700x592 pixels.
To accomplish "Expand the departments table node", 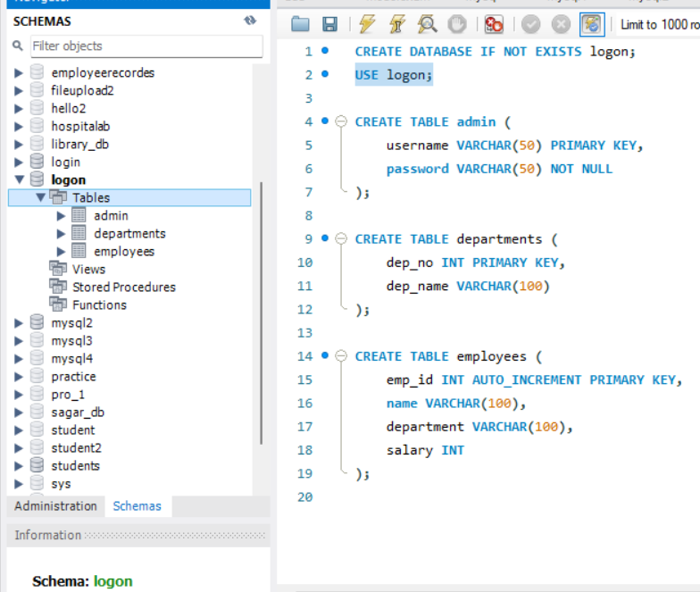I will [x=61, y=234].
